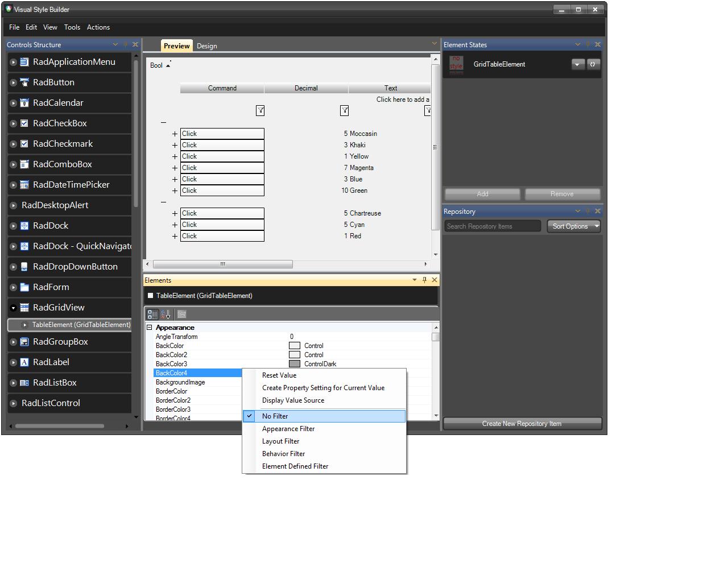728x567 pixels.
Task: Click the no-style thumbnail for GridTableElement
Action: (x=456, y=64)
